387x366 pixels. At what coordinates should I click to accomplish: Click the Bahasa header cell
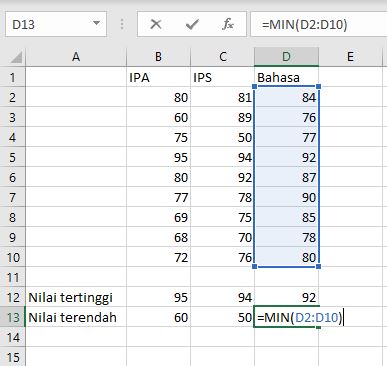pos(286,77)
